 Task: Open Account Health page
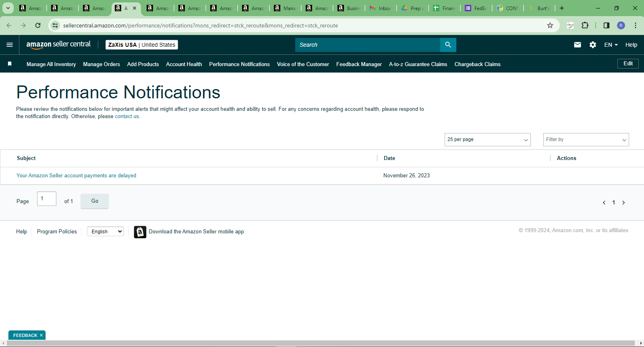coord(184,64)
